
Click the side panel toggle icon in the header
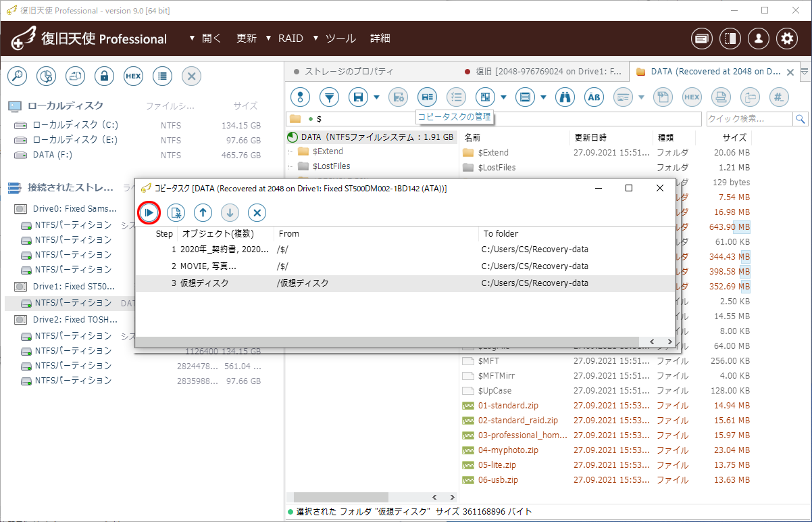[x=730, y=39]
